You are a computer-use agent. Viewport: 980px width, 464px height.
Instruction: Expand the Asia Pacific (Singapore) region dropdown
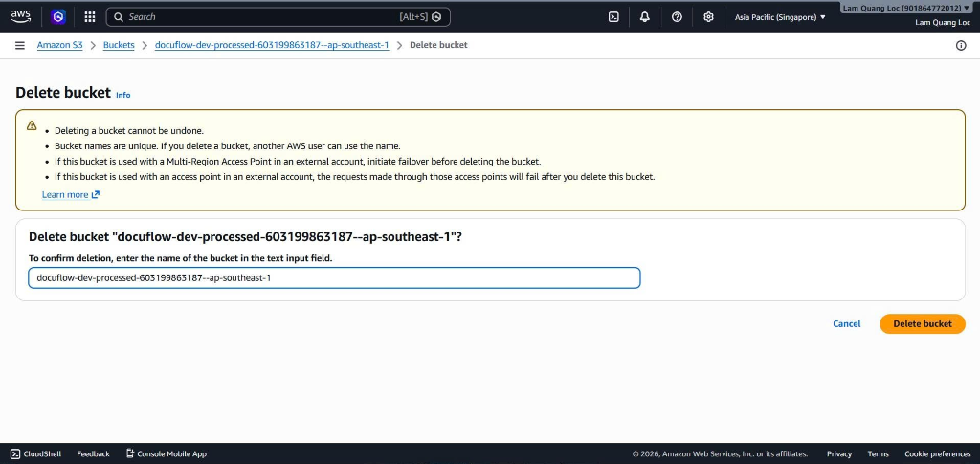pos(780,17)
